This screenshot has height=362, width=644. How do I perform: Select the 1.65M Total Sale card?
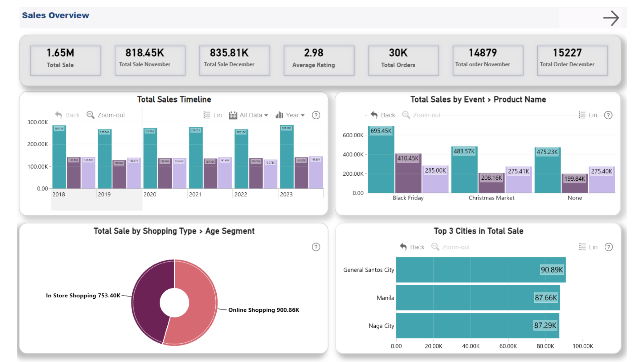point(65,60)
